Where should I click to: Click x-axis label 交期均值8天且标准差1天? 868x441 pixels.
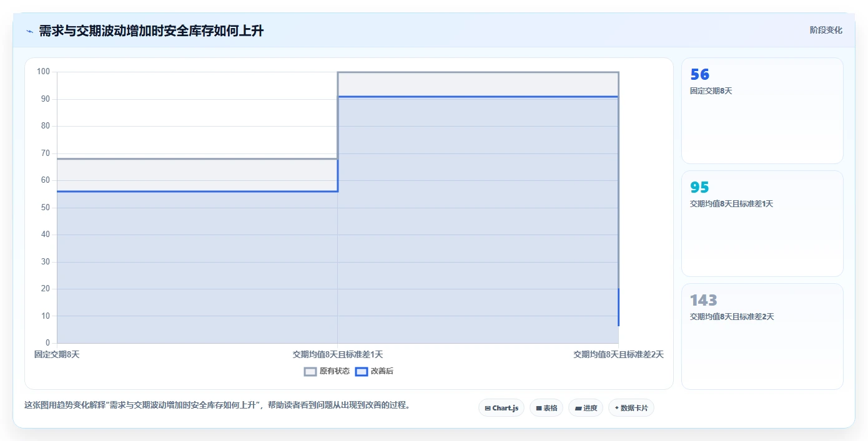click(338, 354)
